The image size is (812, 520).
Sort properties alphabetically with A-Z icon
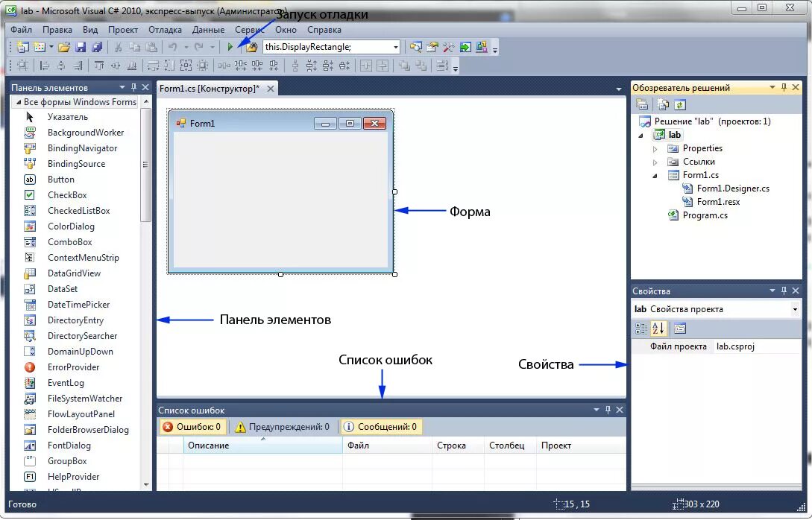click(x=658, y=328)
